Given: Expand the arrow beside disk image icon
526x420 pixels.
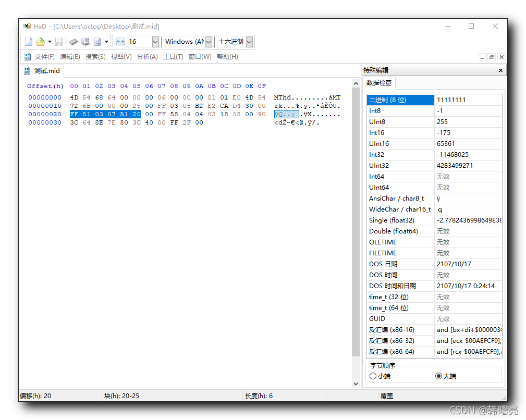Looking at the screenshot, I should click(106, 42).
